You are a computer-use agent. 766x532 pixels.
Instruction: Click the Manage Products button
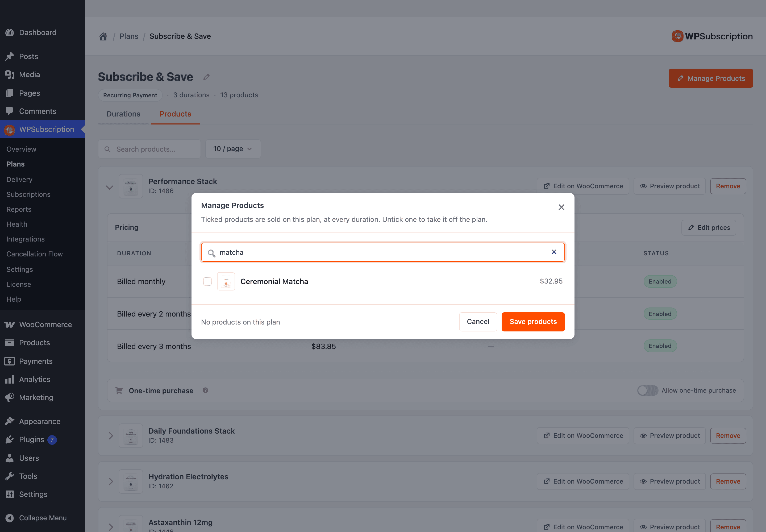[x=711, y=78]
